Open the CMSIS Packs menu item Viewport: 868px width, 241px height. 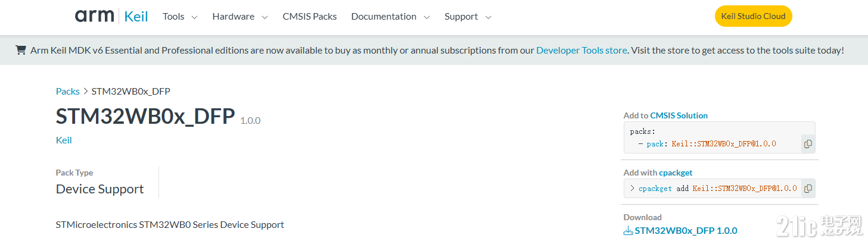(x=310, y=17)
